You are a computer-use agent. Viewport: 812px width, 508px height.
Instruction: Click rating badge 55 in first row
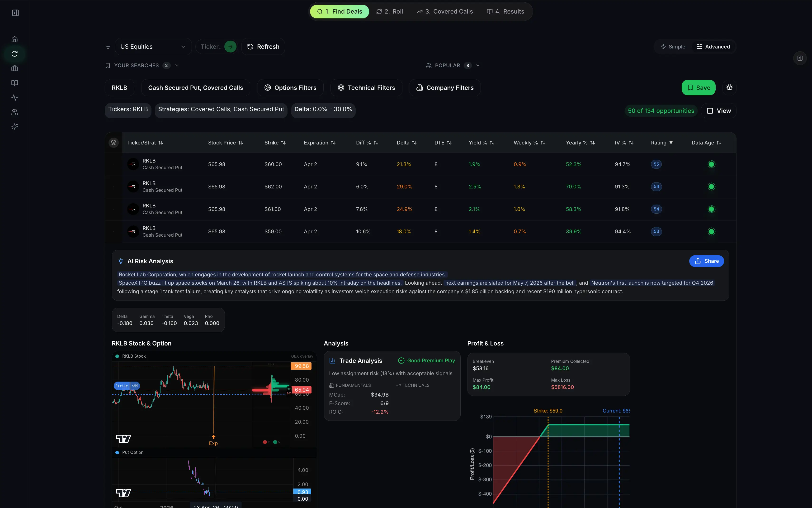[656, 164]
